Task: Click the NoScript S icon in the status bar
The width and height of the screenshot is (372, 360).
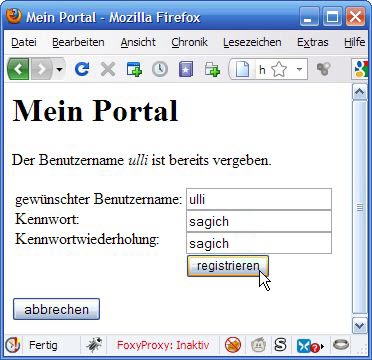Action: 281,345
